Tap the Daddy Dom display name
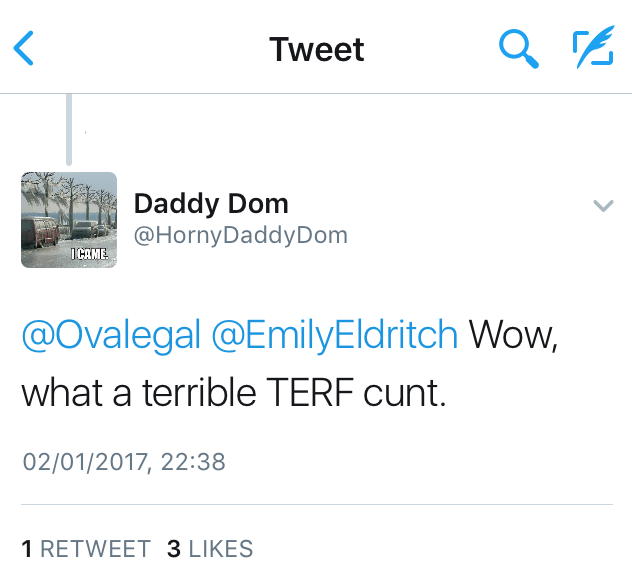The width and height of the screenshot is (632, 588). tap(211, 204)
